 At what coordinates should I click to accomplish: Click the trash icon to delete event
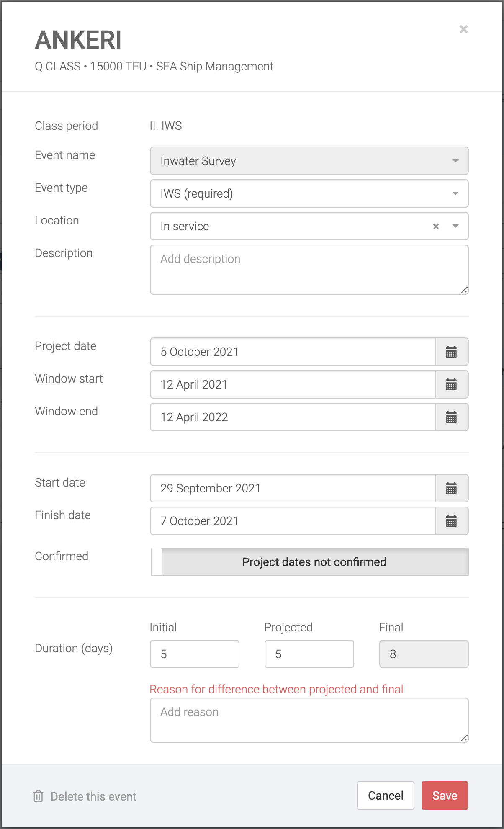pos(38,796)
